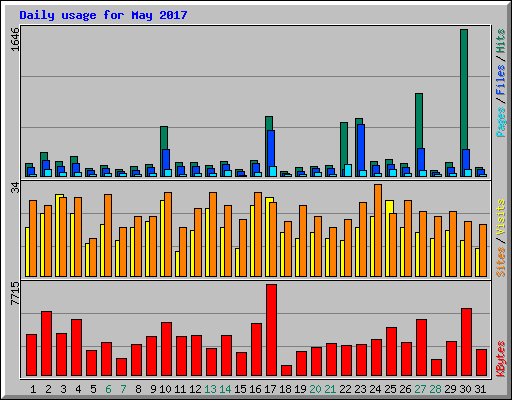Click green weekend day label 28
Screen dimensions: 512x400
pos(435,389)
